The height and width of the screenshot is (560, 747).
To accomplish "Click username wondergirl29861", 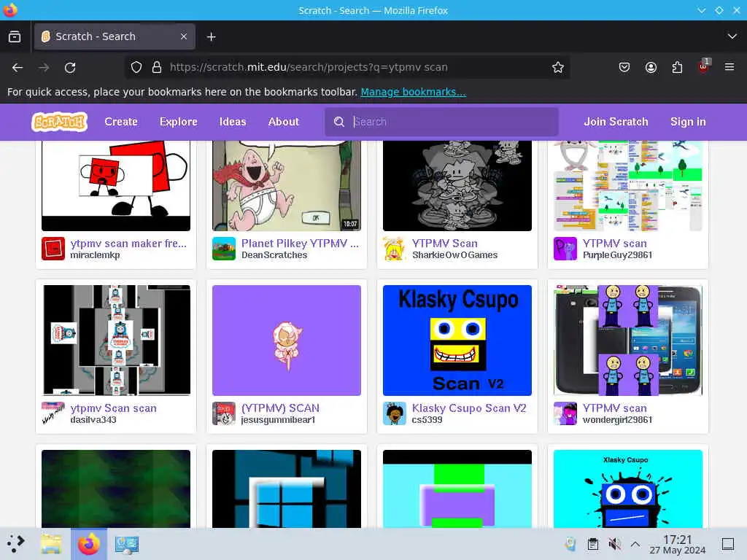I will point(617,420).
